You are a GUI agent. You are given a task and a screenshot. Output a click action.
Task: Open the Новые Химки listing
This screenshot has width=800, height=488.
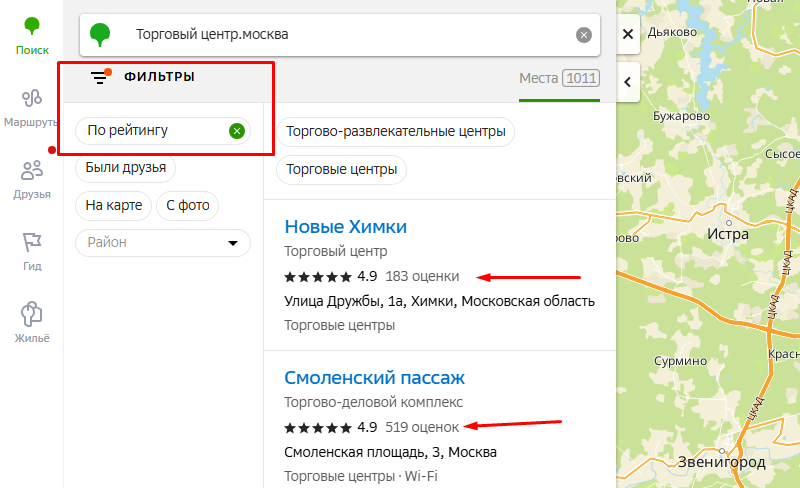(x=345, y=227)
